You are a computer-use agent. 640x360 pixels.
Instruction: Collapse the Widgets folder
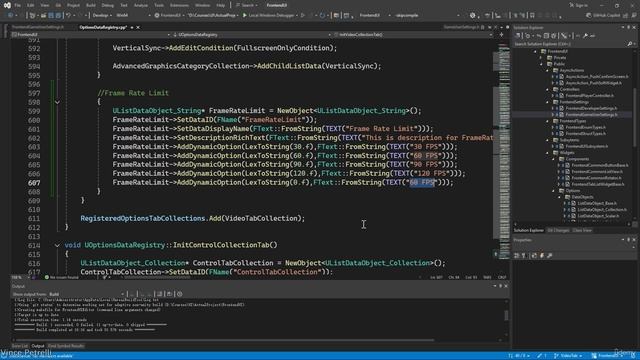pyautogui.click(x=548, y=153)
